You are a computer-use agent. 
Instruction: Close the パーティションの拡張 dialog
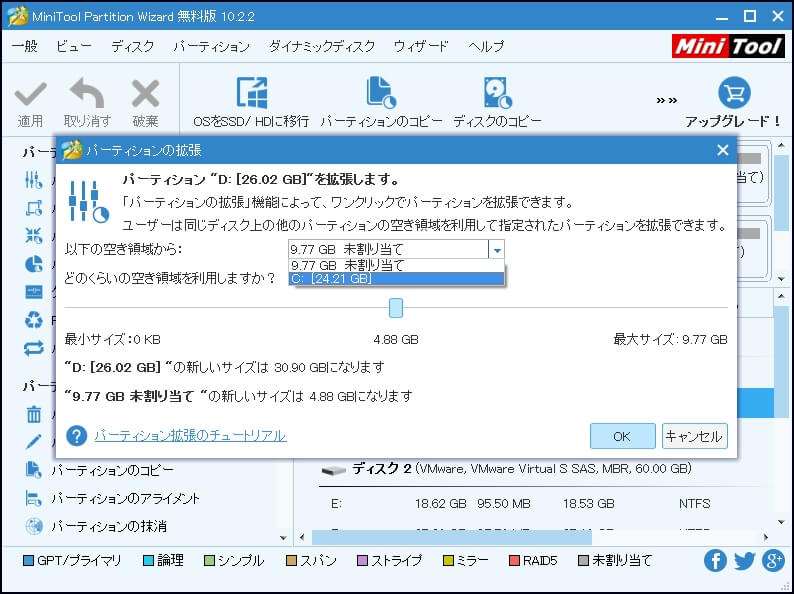coord(722,150)
